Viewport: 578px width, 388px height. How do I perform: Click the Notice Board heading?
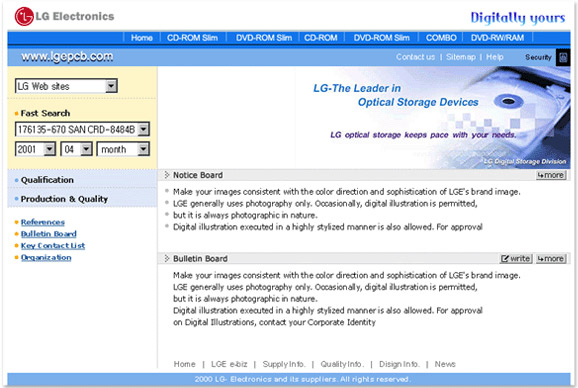point(198,175)
